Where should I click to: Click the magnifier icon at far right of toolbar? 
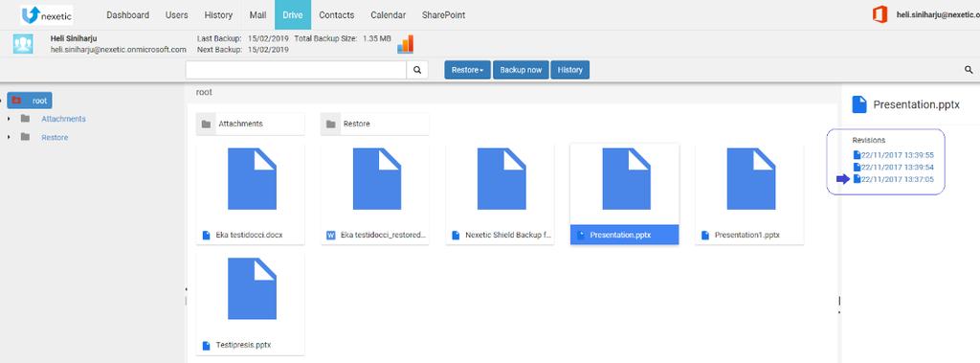[x=969, y=70]
